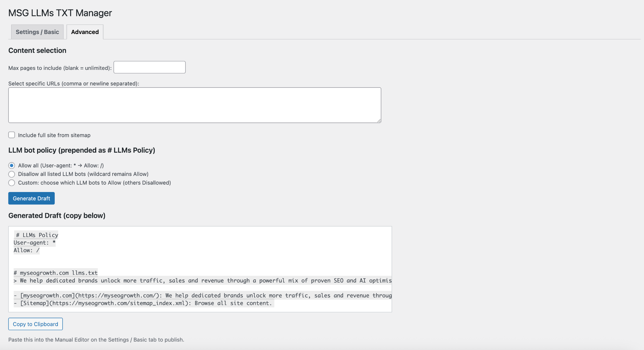
Task: Click the 'User-agent: *' draft line
Action: [35, 243]
